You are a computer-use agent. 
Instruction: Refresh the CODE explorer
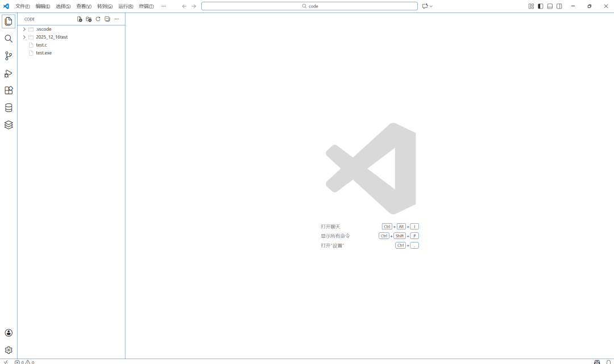coord(98,19)
